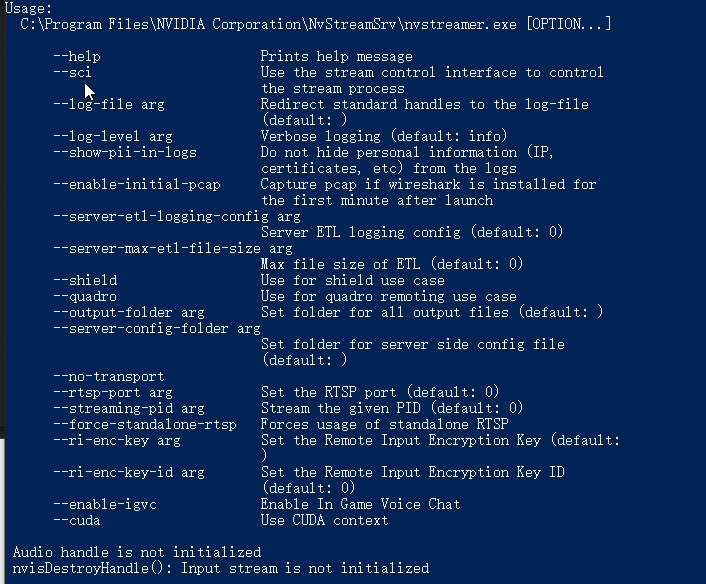Click the --output-folder arg option
Viewport: 706px width, 584px height.
(x=129, y=312)
